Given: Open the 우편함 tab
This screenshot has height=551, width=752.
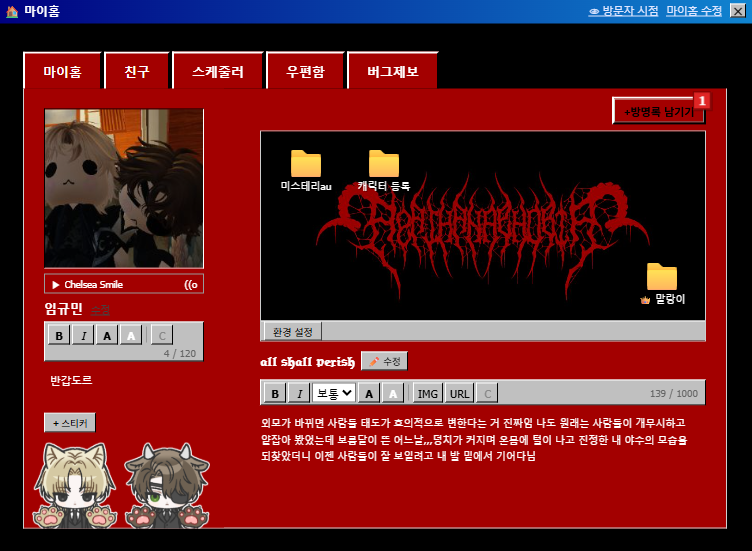Looking at the screenshot, I should coord(306,71).
